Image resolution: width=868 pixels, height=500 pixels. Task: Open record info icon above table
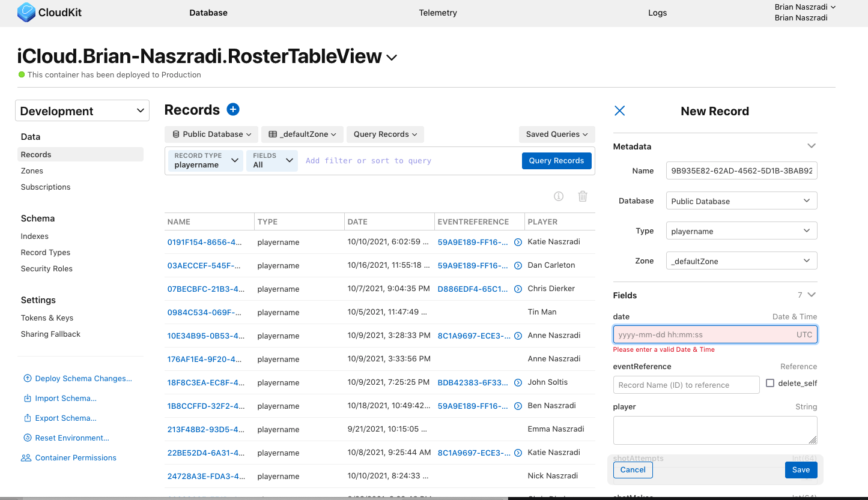pos(558,196)
